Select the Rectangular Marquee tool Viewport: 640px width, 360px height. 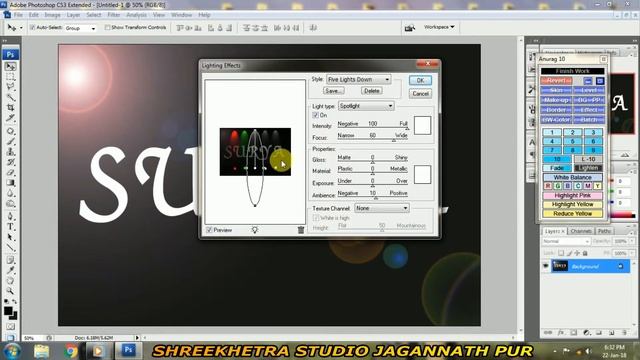tap(11, 77)
